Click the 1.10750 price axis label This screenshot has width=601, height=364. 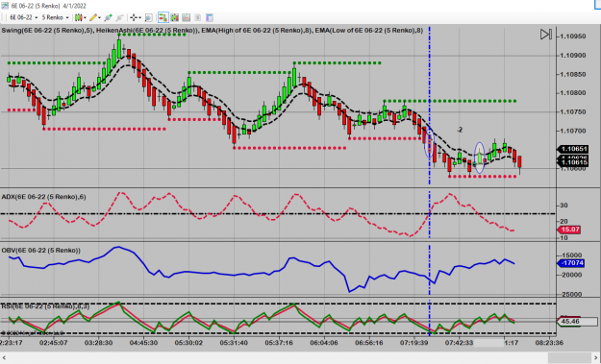(x=573, y=112)
